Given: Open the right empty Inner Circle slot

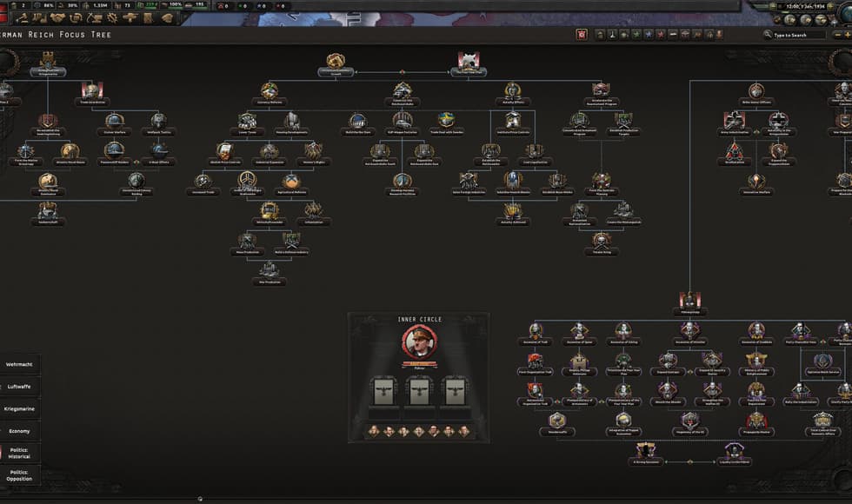Looking at the screenshot, I should click(x=455, y=392).
